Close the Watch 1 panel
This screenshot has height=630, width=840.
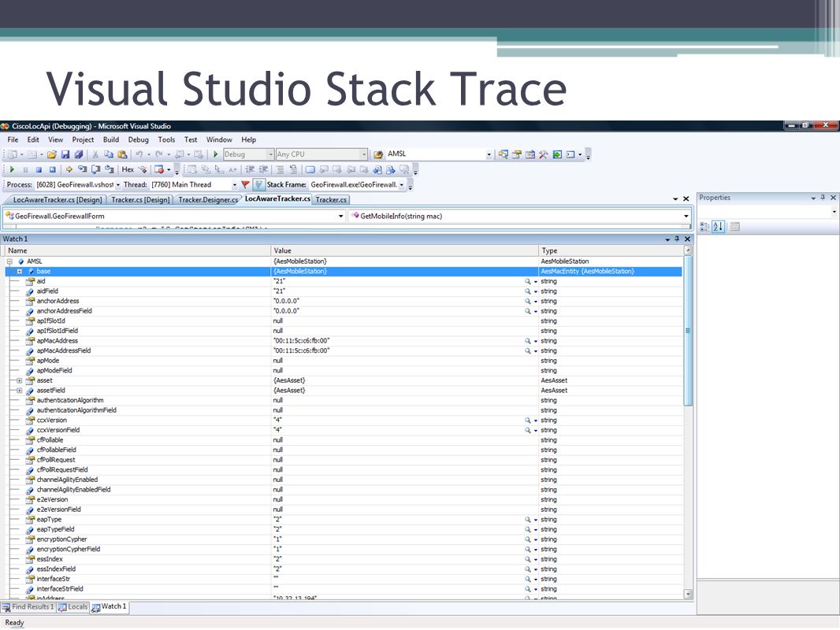(x=687, y=239)
